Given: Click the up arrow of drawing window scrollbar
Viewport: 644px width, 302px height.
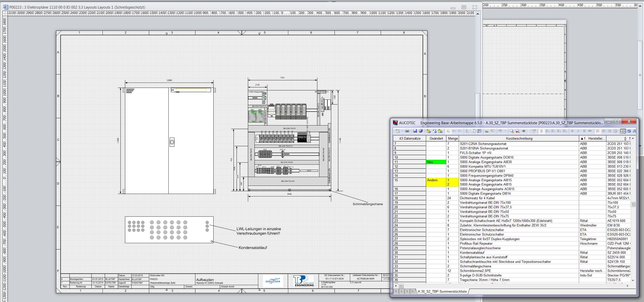Looking at the screenshot, I should click(477, 14).
